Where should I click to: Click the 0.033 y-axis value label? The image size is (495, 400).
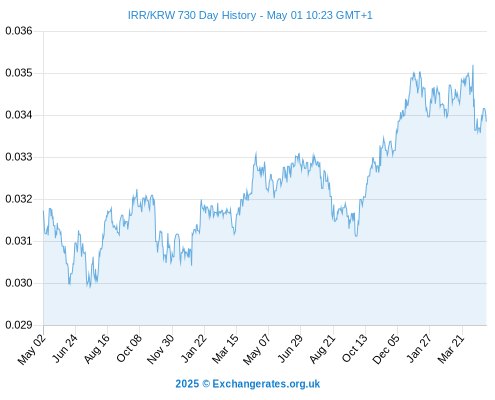(19, 157)
